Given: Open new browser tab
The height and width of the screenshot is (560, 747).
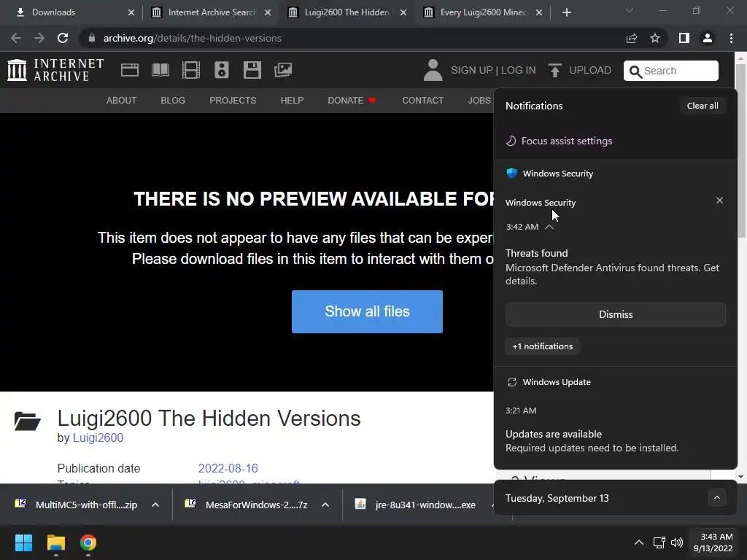Looking at the screenshot, I should (566, 12).
